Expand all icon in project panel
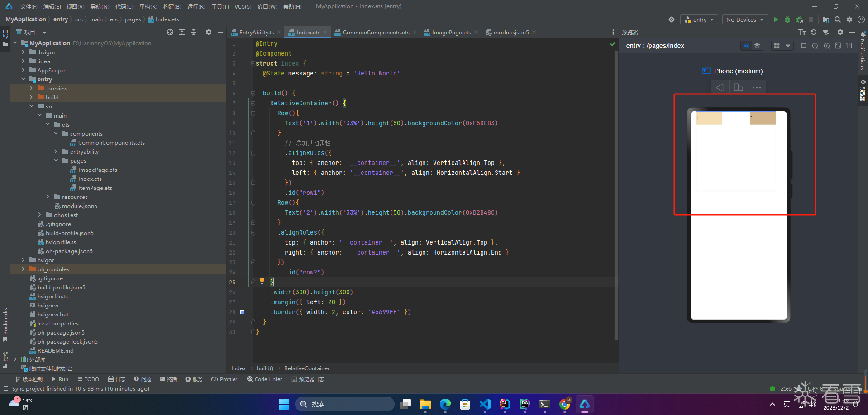 (x=182, y=32)
